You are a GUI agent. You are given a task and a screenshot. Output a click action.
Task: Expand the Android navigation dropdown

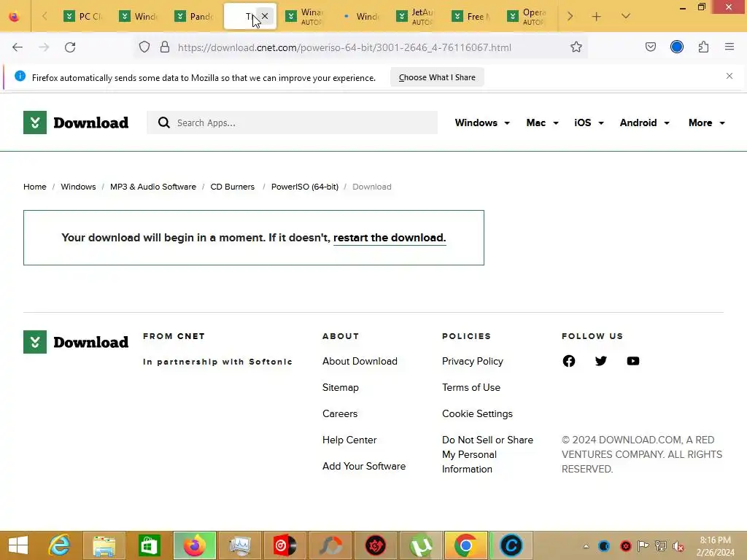pyautogui.click(x=645, y=122)
